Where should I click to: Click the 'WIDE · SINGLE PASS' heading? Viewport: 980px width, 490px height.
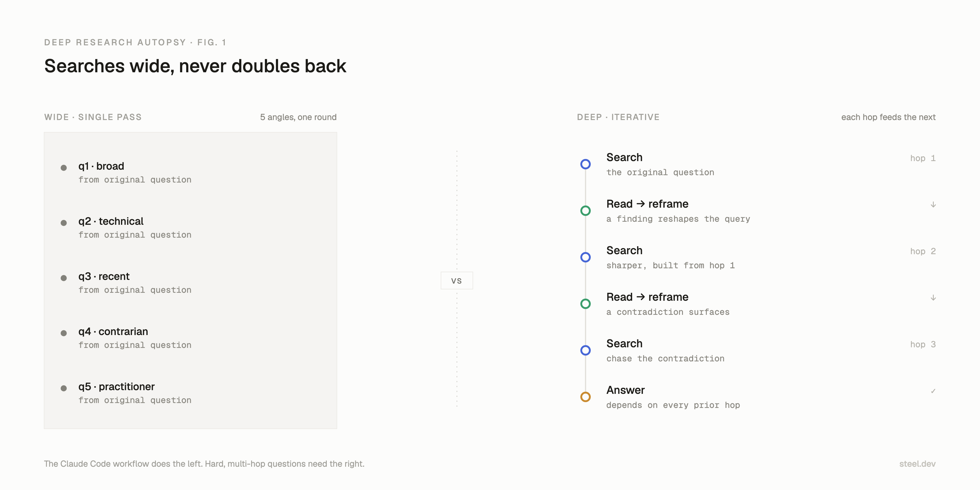click(x=93, y=117)
